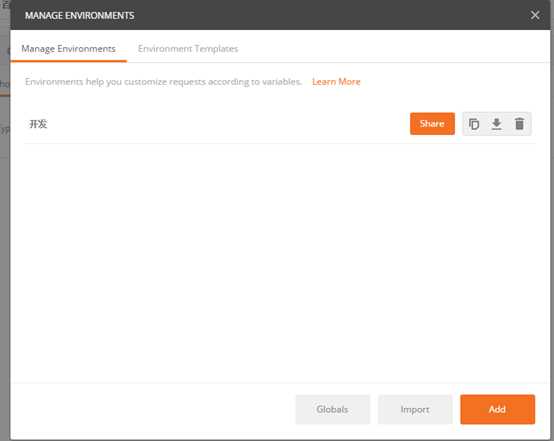554x441 pixels.
Task: Download the 开发 environment
Action: click(x=496, y=124)
